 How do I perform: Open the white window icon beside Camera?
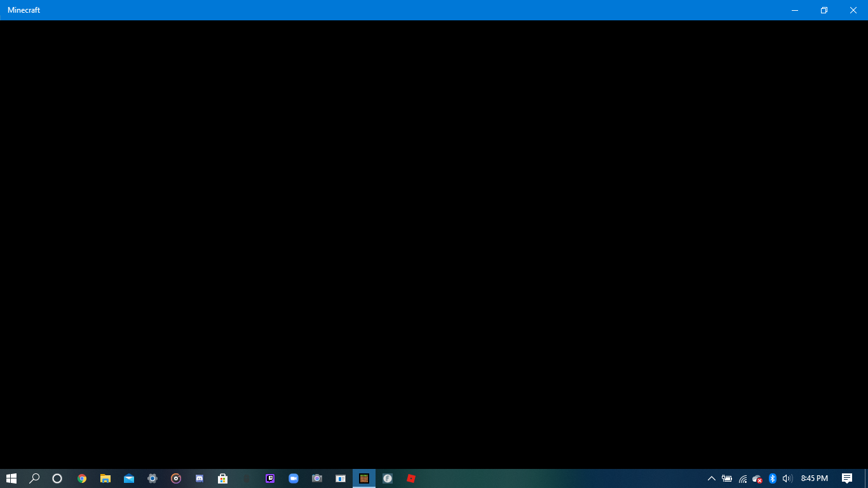[341, 478]
